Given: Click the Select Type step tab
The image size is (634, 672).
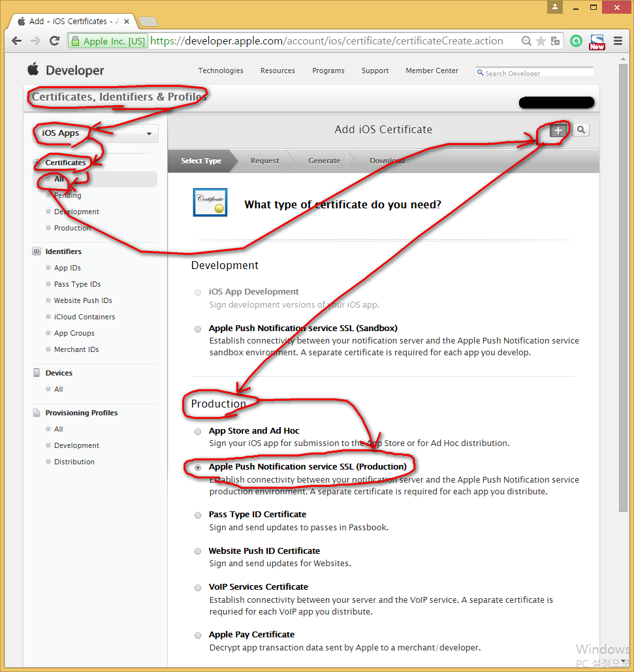Looking at the screenshot, I should (x=201, y=161).
